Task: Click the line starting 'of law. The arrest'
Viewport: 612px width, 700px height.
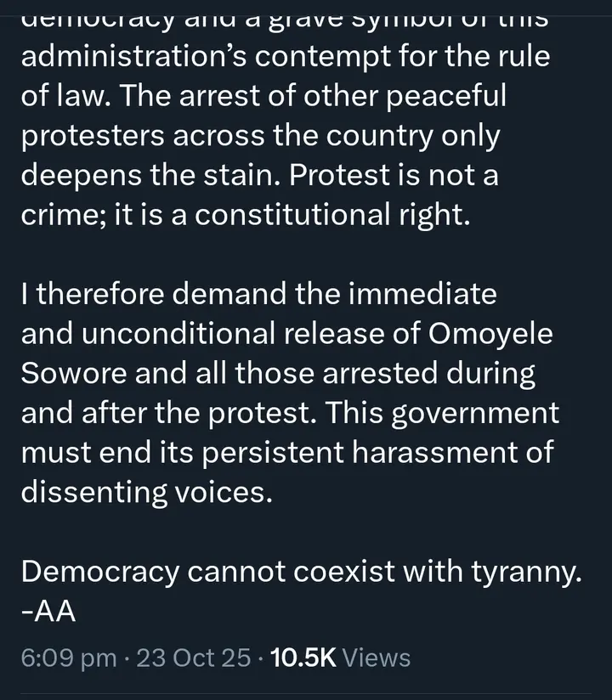Action: pyautogui.click(x=263, y=96)
